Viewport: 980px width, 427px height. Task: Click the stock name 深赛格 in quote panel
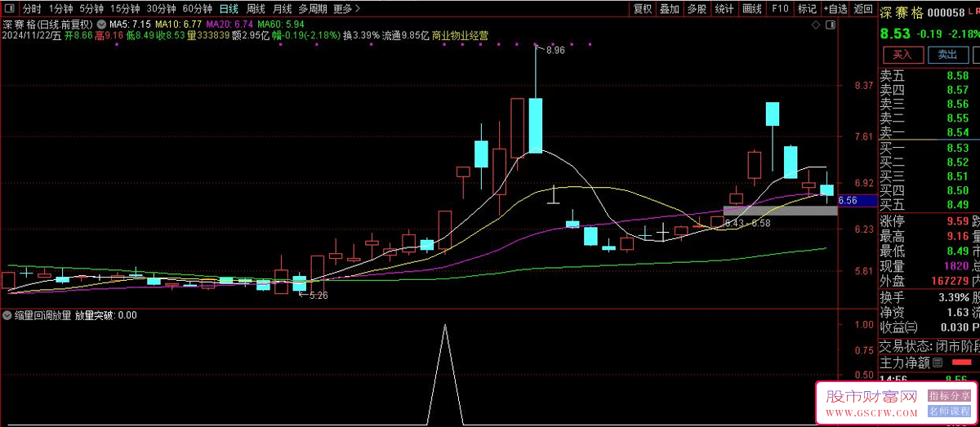click(903, 13)
